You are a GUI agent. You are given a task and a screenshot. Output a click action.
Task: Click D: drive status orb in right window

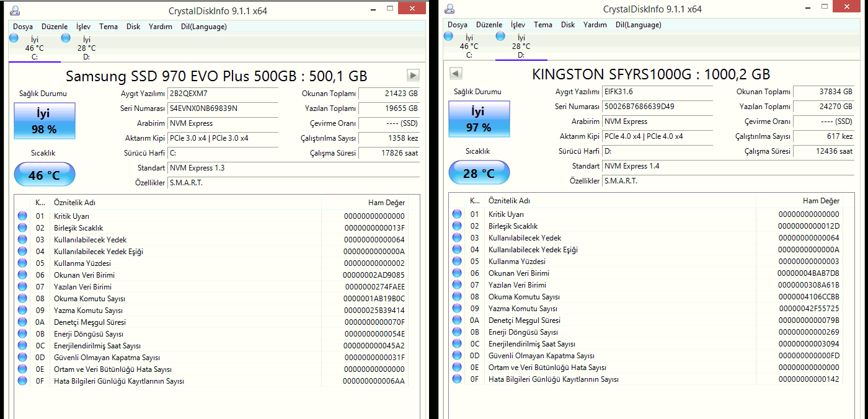pyautogui.click(x=500, y=37)
